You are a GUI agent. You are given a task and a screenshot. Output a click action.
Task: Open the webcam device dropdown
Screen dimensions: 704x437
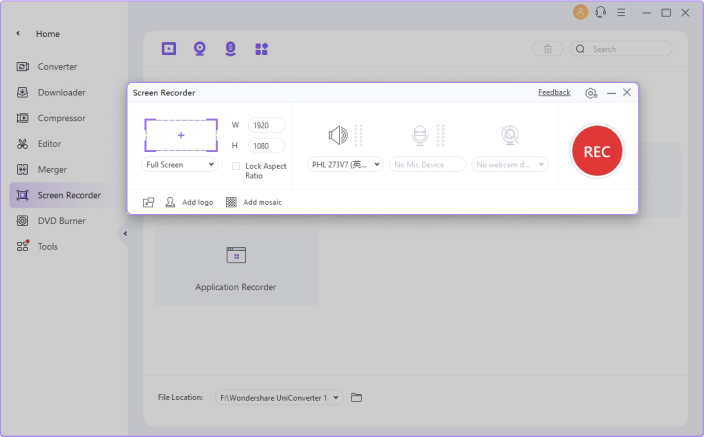510,164
